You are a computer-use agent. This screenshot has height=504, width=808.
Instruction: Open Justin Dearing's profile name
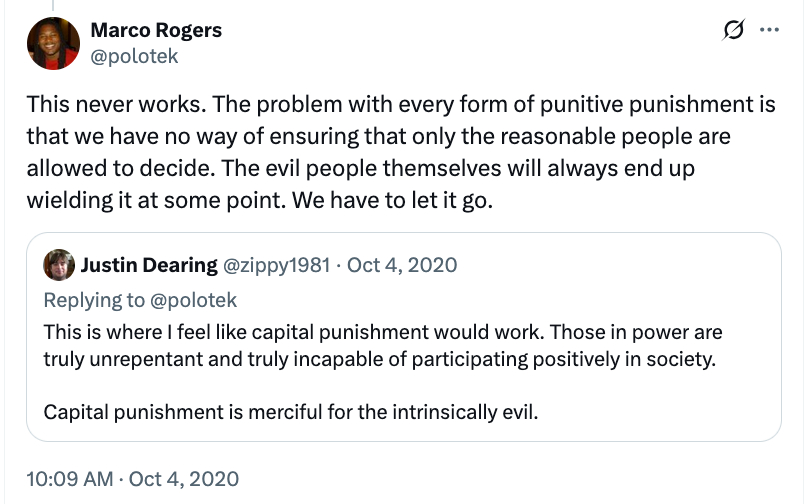[x=148, y=265]
